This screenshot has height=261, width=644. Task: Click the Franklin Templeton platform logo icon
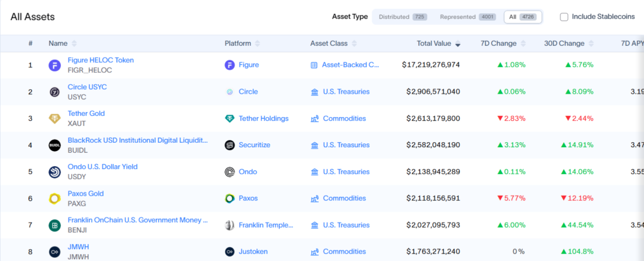coord(230,225)
